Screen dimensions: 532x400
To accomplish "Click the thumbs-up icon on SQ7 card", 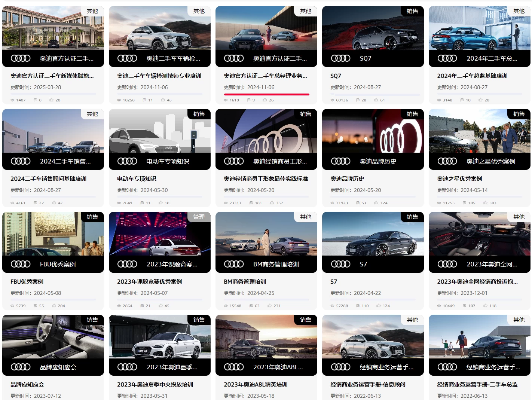I will click(376, 100).
